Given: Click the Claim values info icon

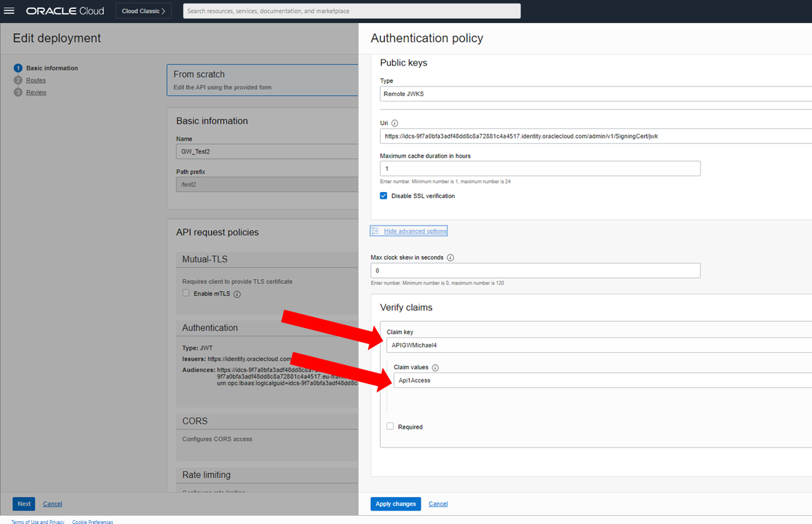Looking at the screenshot, I should pos(435,368).
